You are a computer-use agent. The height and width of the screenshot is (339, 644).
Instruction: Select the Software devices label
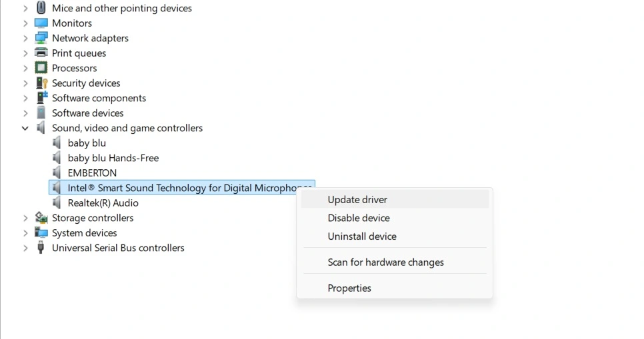87,113
